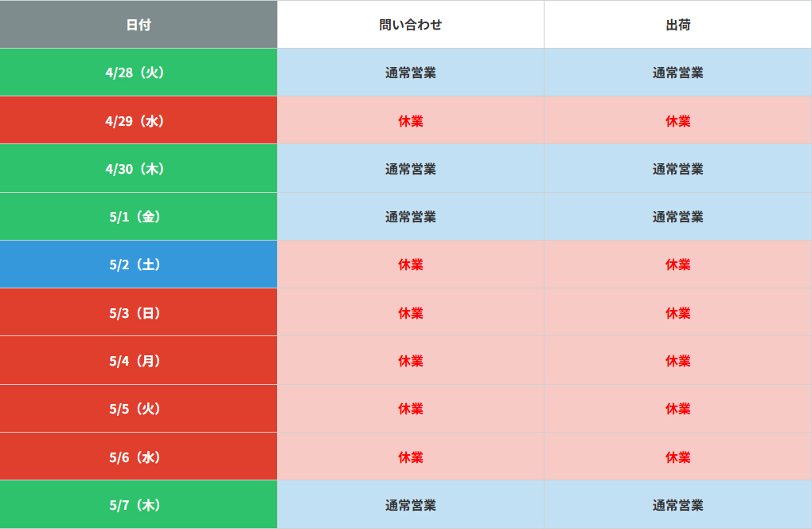The height and width of the screenshot is (529, 812).
Task: Select 出荷 status in the 5/1（金） row
Action: [x=678, y=217]
